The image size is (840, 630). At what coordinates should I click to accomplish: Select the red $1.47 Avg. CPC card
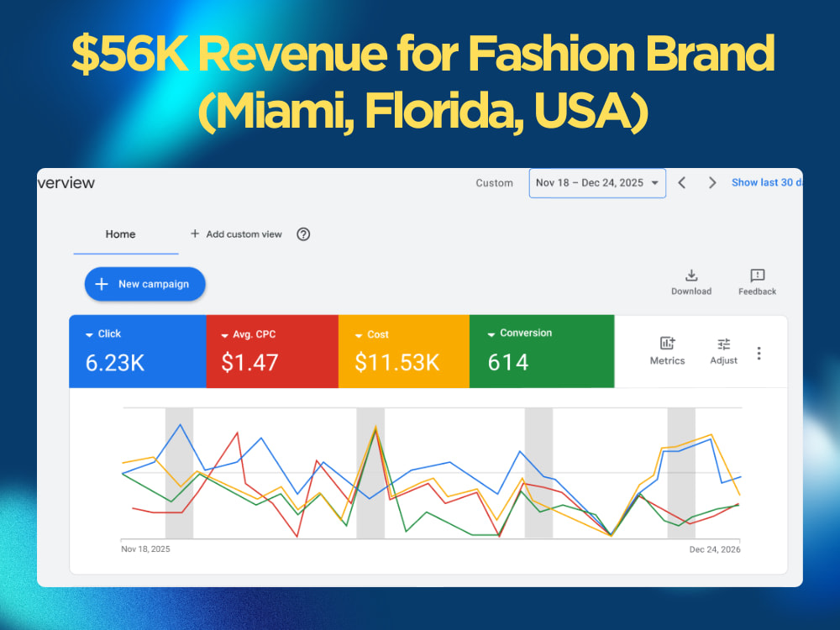[272, 351]
